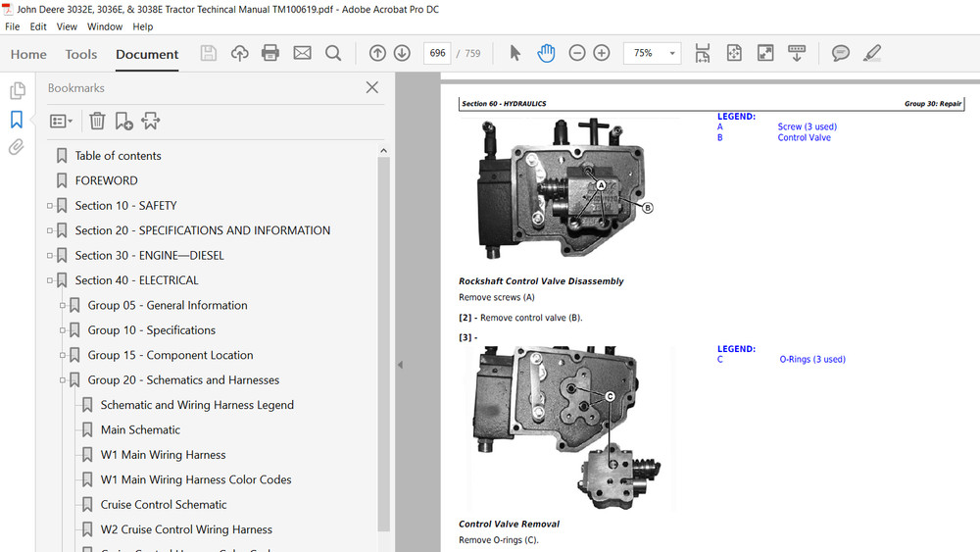The width and height of the screenshot is (980, 552).
Task: Click the fit one full page icon
Action: coord(734,53)
